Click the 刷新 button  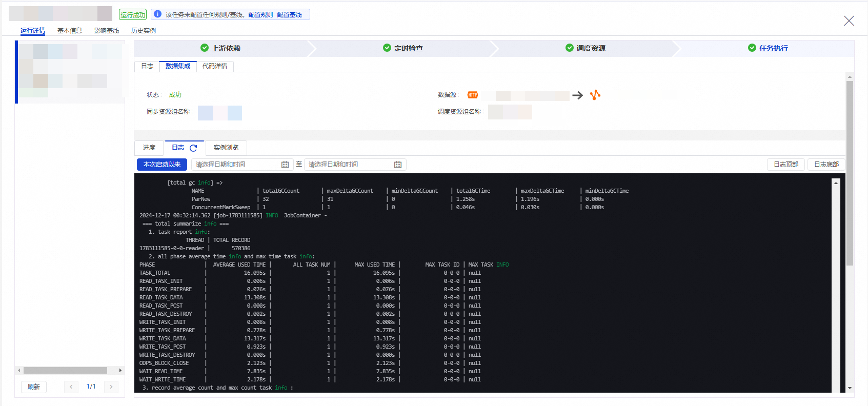(34, 387)
